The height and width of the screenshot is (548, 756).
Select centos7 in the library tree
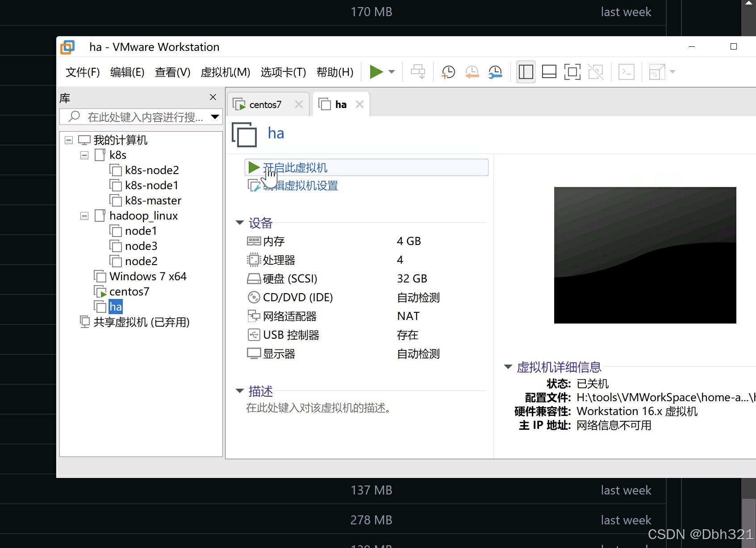[129, 291]
